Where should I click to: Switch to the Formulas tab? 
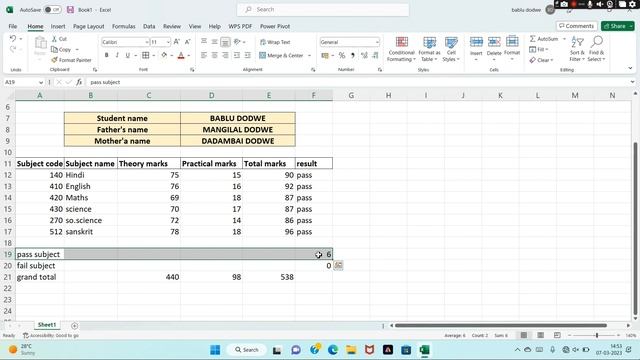click(x=124, y=26)
